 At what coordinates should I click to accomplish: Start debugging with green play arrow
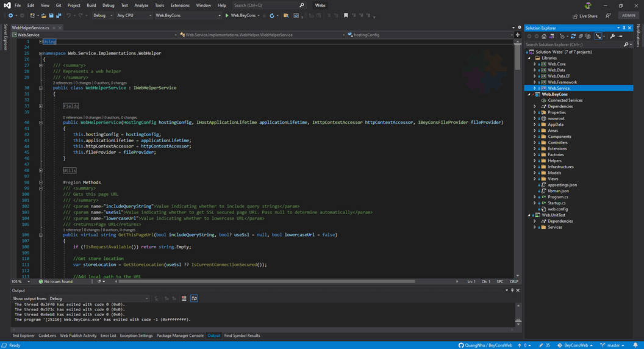(x=227, y=16)
